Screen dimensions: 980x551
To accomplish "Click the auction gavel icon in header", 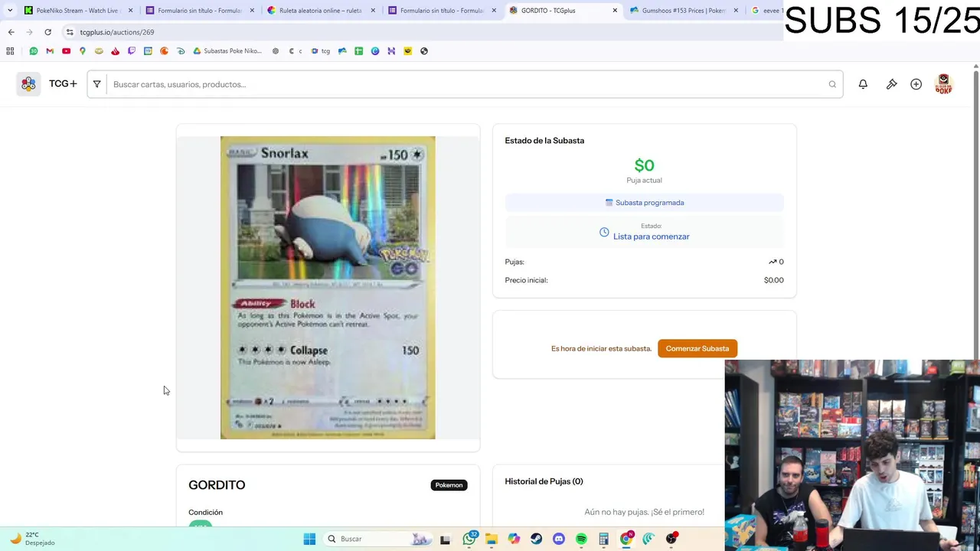I will click(891, 84).
